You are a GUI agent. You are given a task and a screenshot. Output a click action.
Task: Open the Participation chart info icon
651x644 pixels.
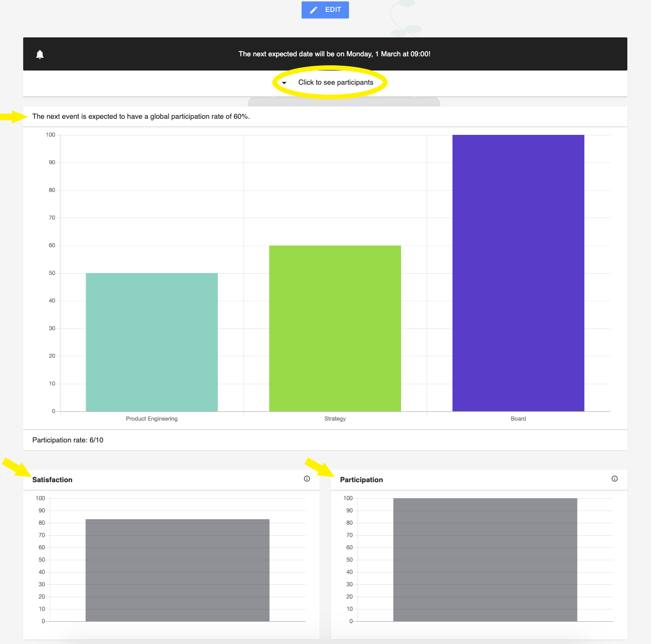(615, 479)
